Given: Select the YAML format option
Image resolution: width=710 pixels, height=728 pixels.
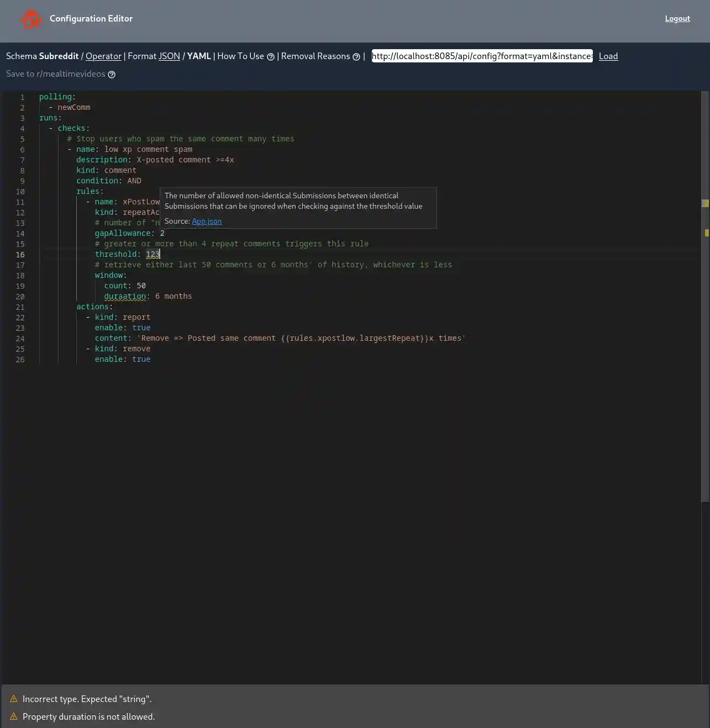Looking at the screenshot, I should [x=198, y=56].
